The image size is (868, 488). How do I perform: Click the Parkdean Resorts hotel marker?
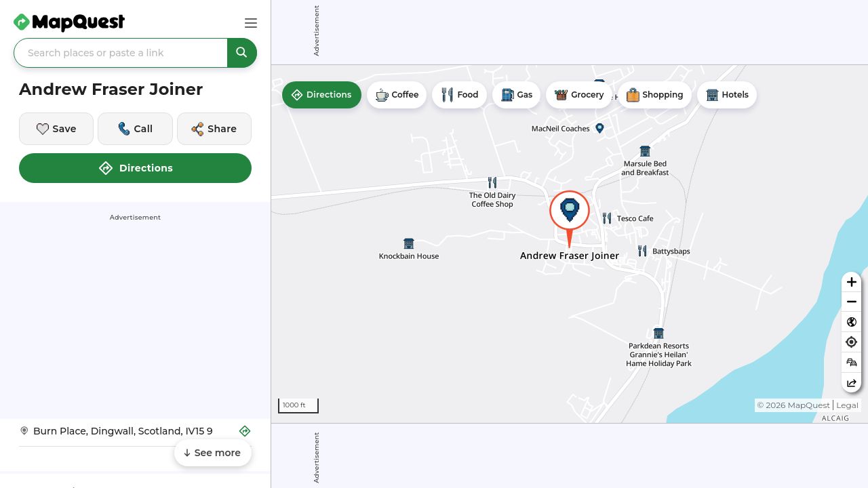pyautogui.click(x=658, y=333)
